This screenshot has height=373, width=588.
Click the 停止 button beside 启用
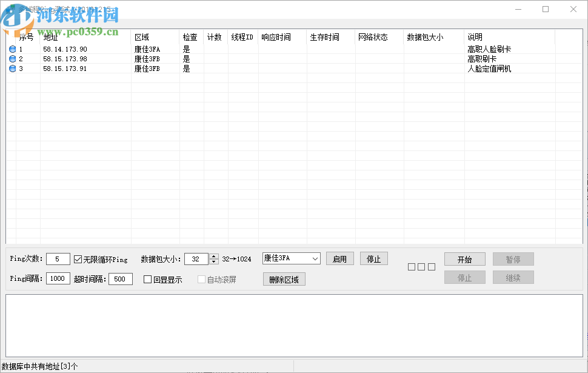click(373, 258)
